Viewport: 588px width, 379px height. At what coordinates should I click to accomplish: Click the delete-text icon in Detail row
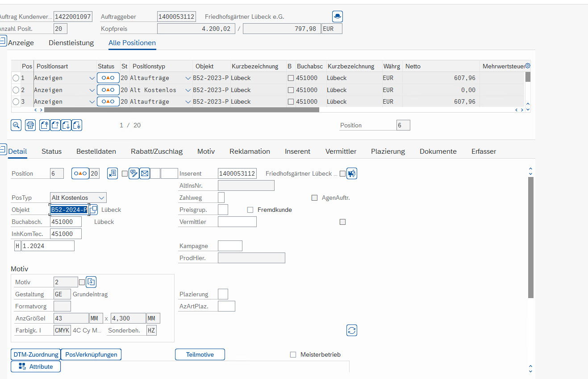click(x=113, y=173)
